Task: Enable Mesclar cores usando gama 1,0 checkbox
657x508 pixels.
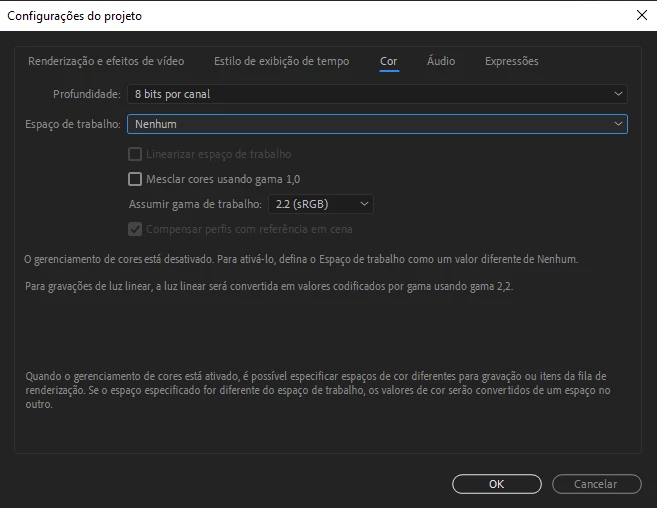Action: (x=135, y=179)
